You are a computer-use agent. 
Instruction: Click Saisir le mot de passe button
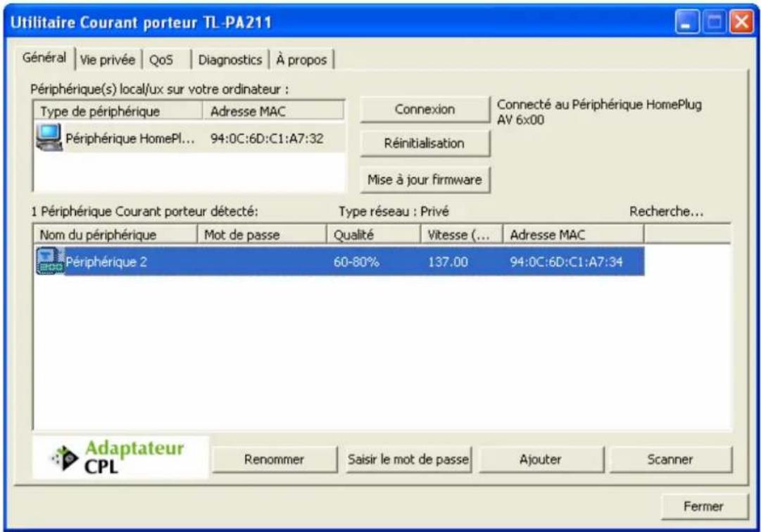coord(408,460)
